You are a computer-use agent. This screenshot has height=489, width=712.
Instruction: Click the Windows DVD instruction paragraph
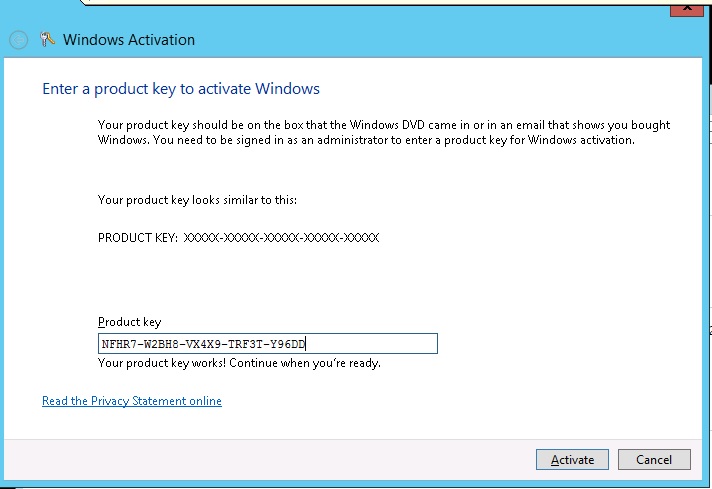click(x=384, y=132)
